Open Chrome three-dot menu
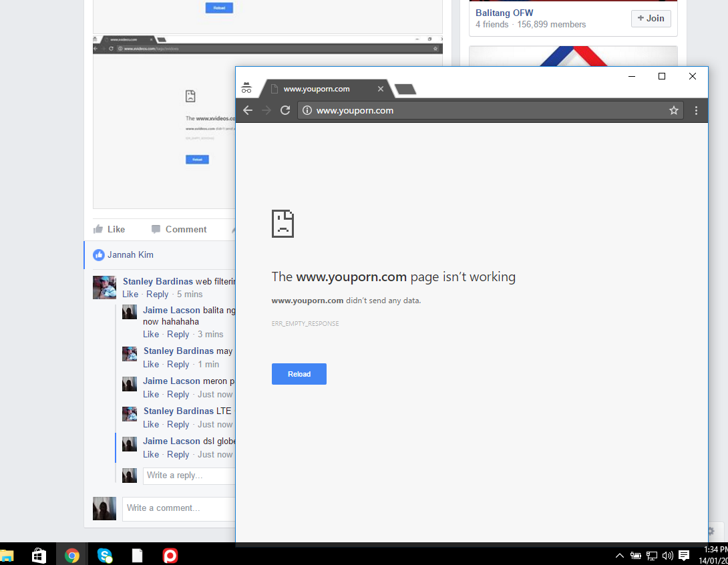 (x=696, y=110)
